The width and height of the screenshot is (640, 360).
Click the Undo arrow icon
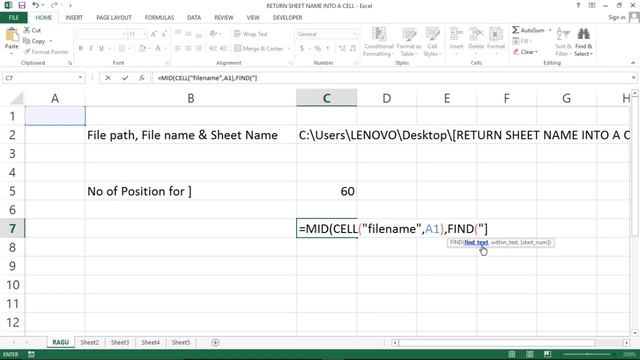pyautogui.click(x=36, y=5)
